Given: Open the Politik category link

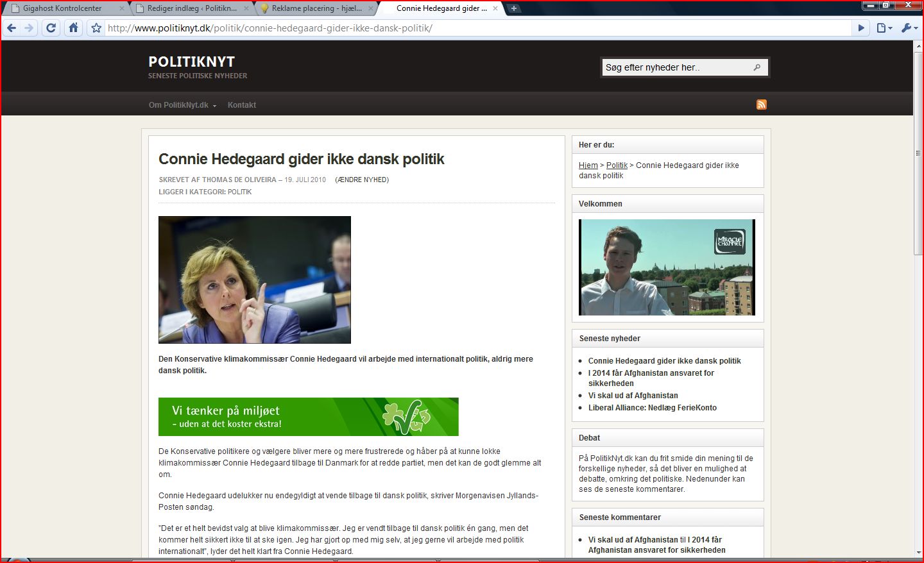Looking at the screenshot, I should click(x=240, y=192).
